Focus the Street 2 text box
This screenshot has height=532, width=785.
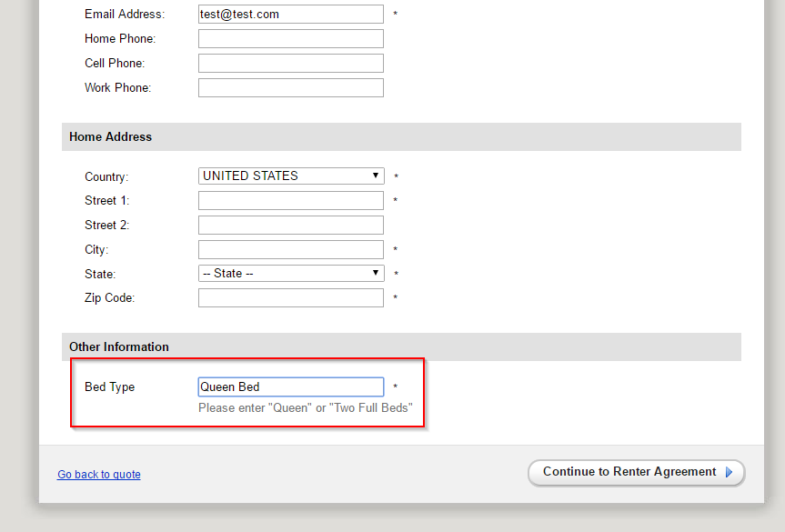[x=290, y=226]
